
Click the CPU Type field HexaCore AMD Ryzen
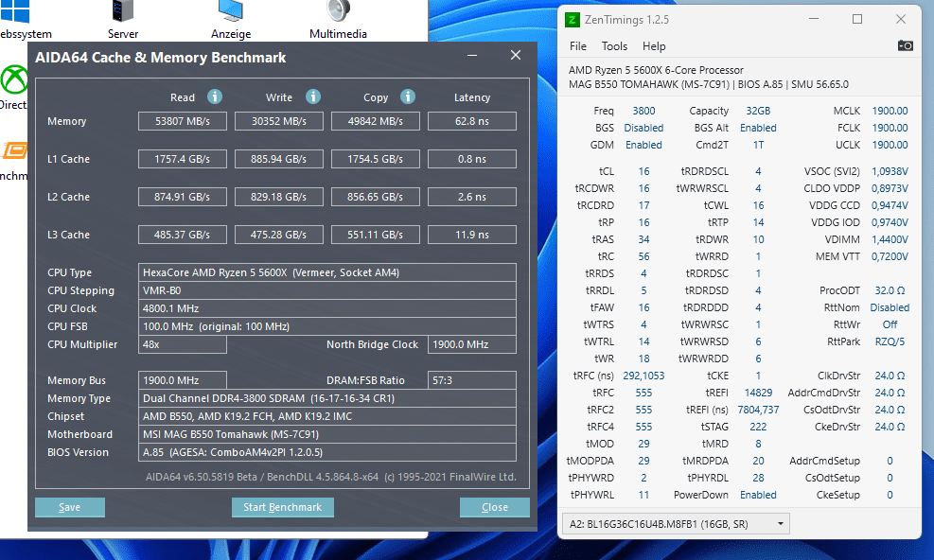[x=327, y=272]
